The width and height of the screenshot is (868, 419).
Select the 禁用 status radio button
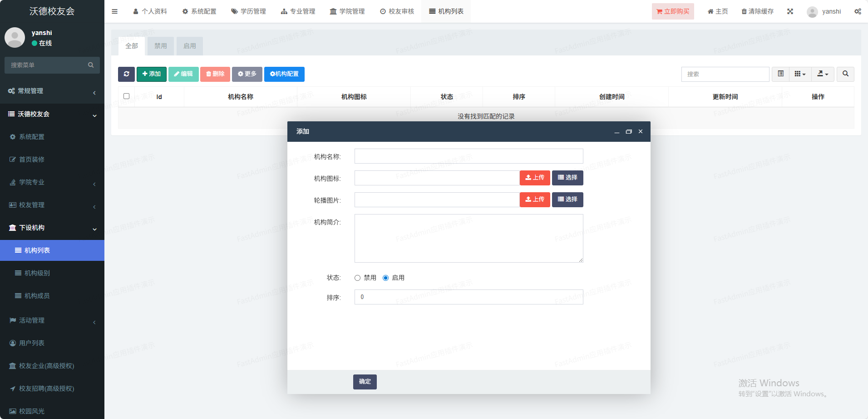tap(358, 278)
